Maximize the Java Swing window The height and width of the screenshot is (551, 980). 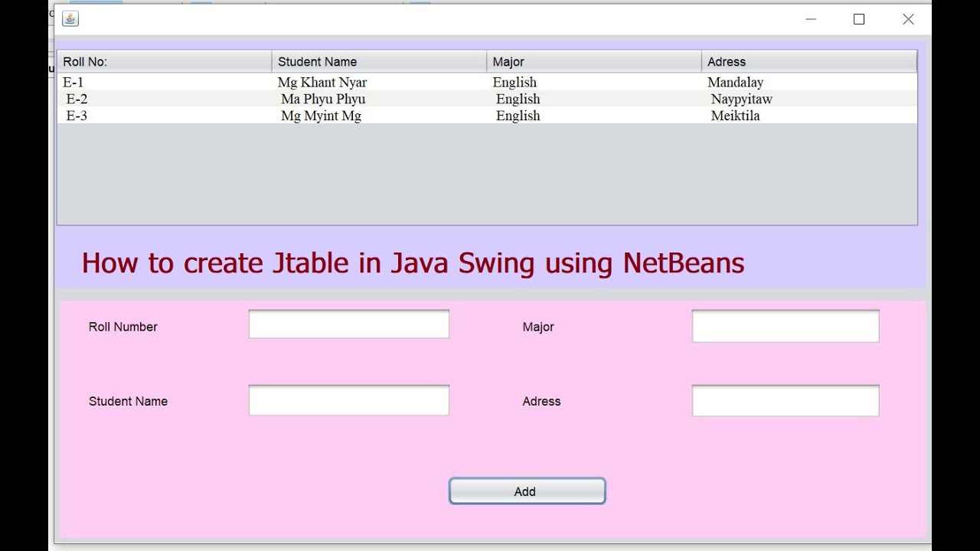859,19
